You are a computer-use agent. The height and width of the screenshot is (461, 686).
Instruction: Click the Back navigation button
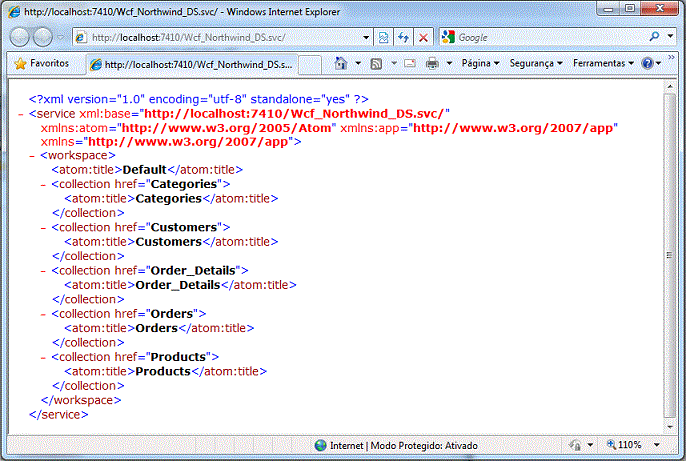pyautogui.click(x=20, y=37)
